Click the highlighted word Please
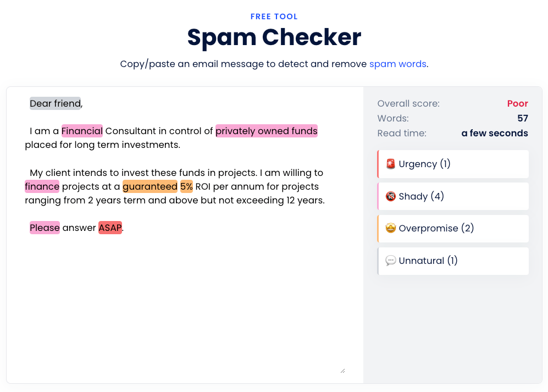548x392 pixels. pyautogui.click(x=45, y=228)
